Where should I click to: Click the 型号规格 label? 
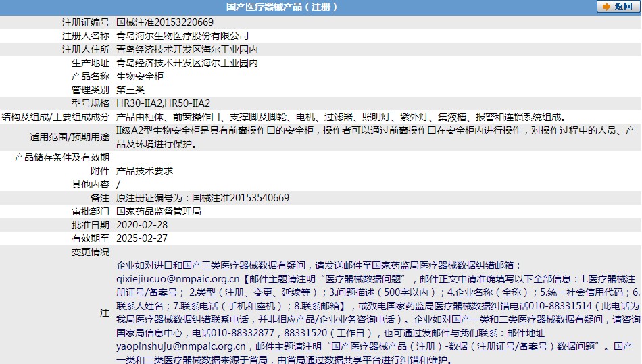91,103
